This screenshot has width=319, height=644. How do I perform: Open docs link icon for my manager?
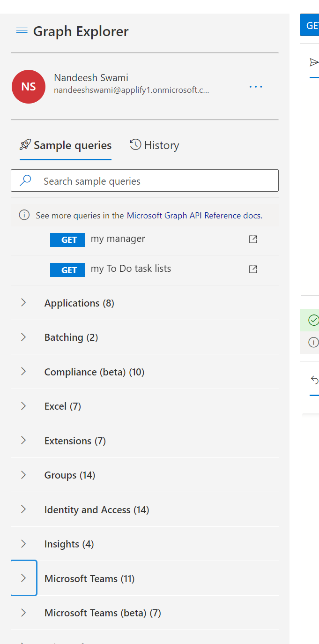(x=253, y=240)
